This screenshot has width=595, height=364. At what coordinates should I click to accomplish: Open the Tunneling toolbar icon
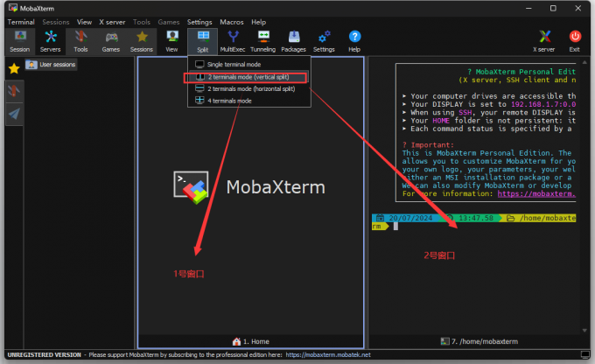263,41
